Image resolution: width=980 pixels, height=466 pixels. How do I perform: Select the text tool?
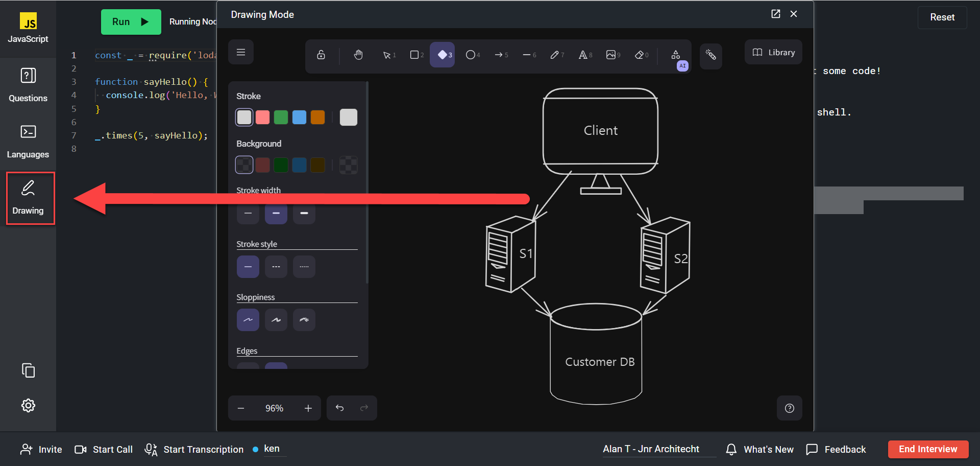583,55
